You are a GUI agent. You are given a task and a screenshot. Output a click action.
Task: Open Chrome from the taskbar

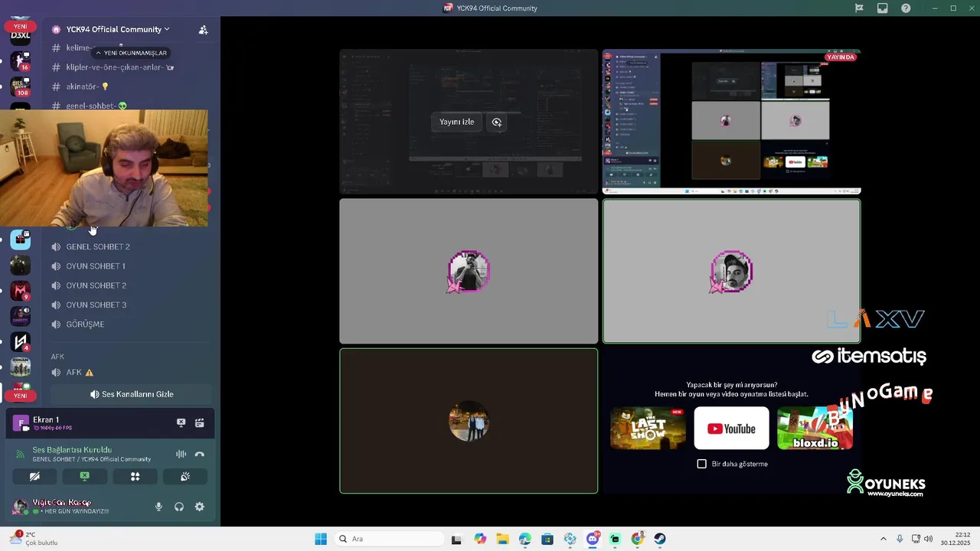pyautogui.click(x=637, y=539)
